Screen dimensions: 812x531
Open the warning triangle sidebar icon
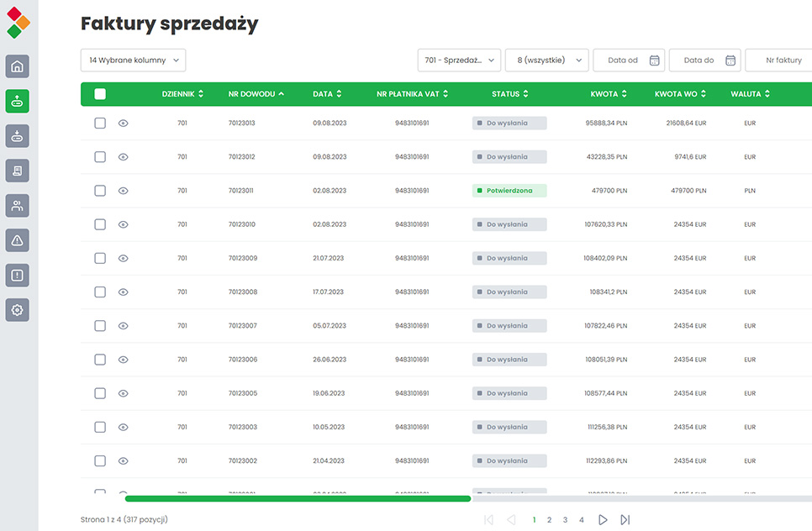click(x=18, y=240)
